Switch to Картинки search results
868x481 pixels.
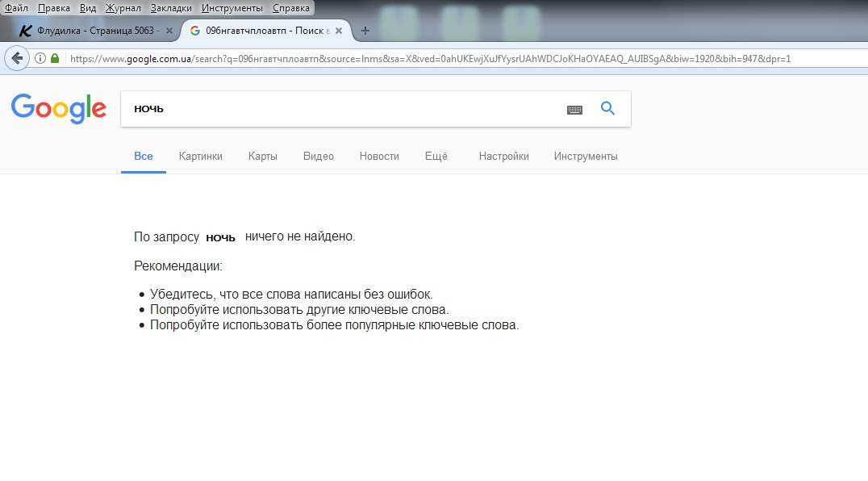(201, 157)
